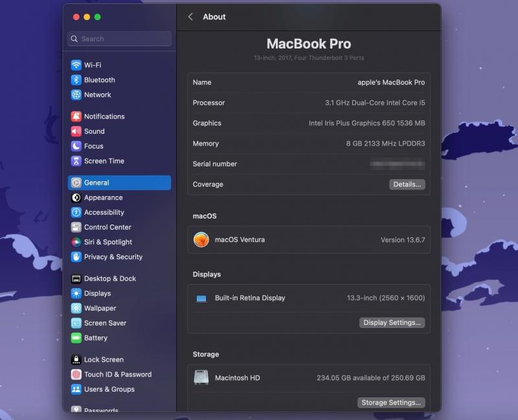Select Desktop & Dock icon
Viewport: 518px width, 420px height.
pyautogui.click(x=76, y=279)
